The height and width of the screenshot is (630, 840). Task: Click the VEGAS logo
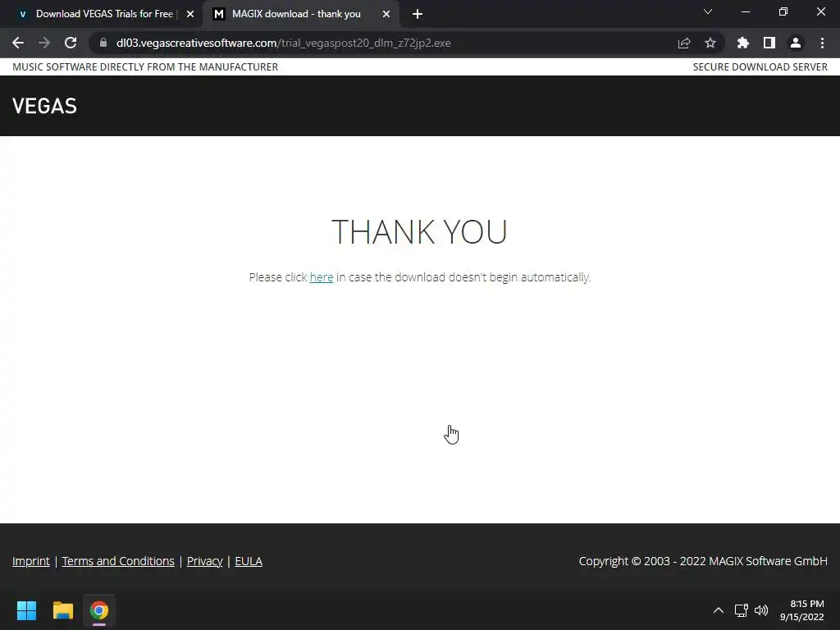click(x=44, y=106)
